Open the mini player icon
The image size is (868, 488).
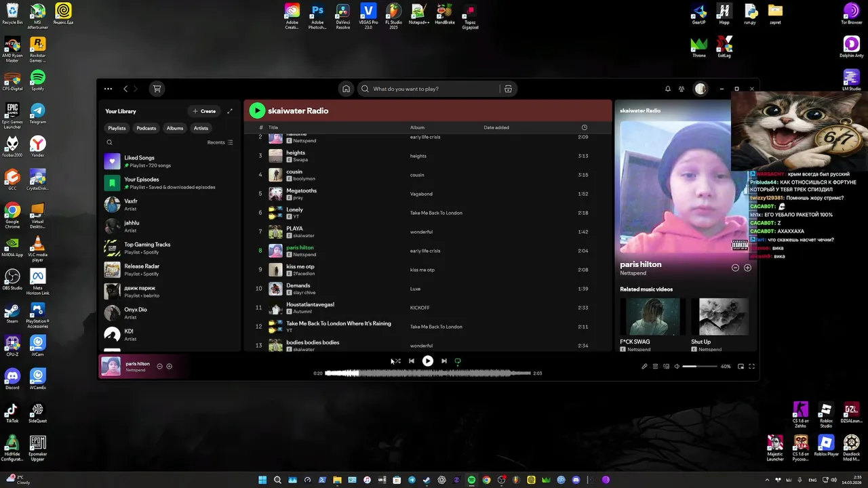coord(741,367)
